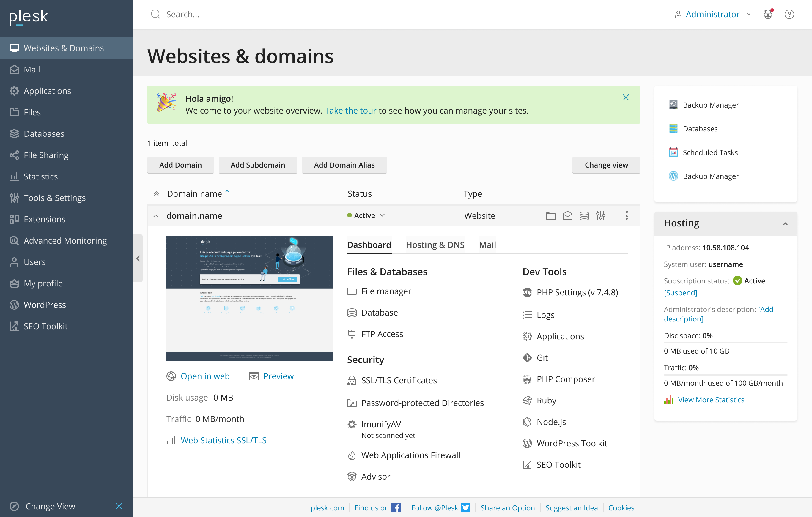The width and height of the screenshot is (812, 517).
Task: Open Mail in the sidebar
Action: tap(67, 70)
